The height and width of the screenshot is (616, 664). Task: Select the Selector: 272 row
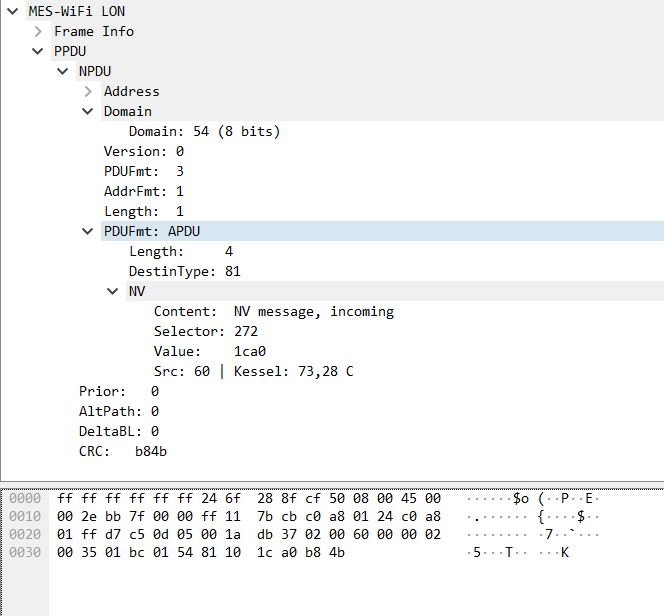tap(206, 331)
